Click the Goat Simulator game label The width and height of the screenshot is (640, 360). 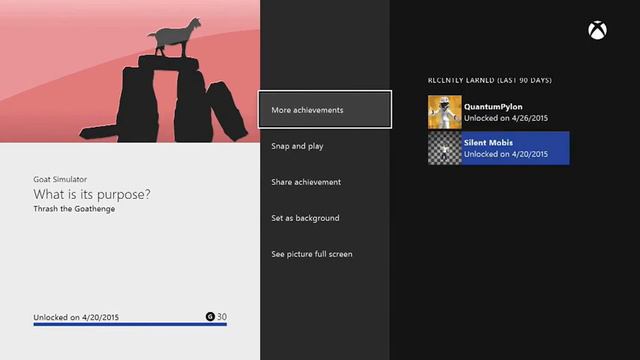[60, 179]
